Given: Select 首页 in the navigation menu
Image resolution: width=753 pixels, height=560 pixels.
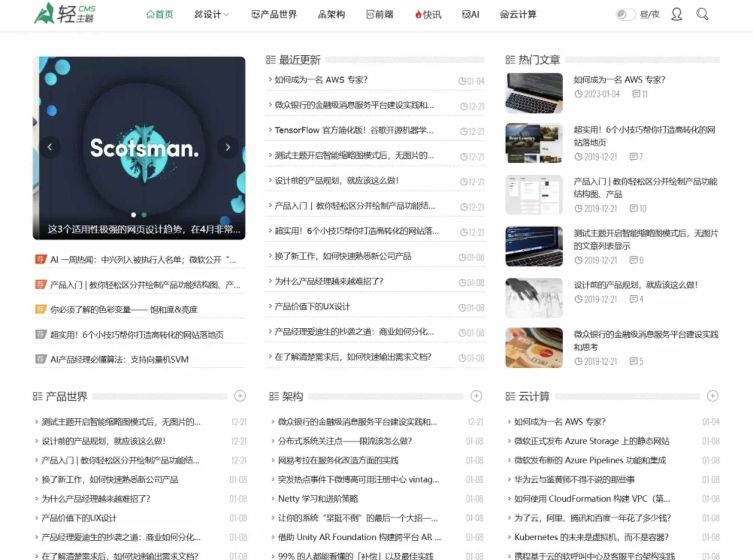Looking at the screenshot, I should pyautogui.click(x=159, y=14).
